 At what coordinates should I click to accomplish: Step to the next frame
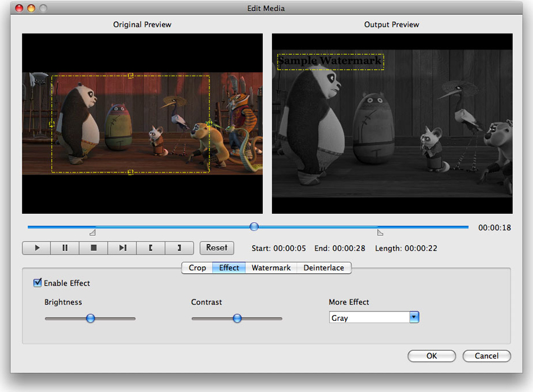coord(122,248)
